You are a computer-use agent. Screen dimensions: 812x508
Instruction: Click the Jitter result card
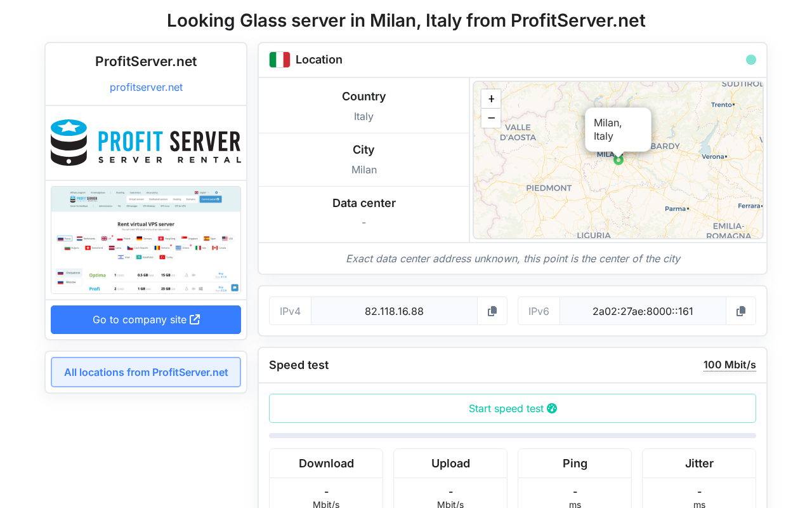[699, 479]
